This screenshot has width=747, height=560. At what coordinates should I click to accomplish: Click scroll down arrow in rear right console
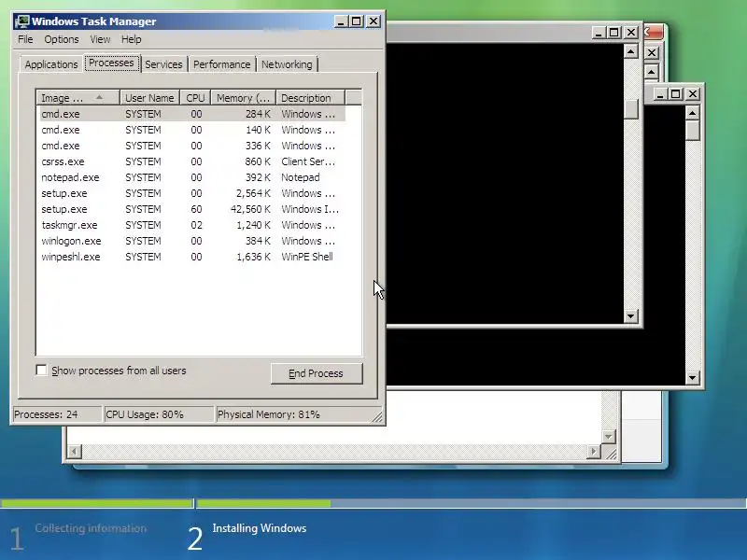click(692, 378)
